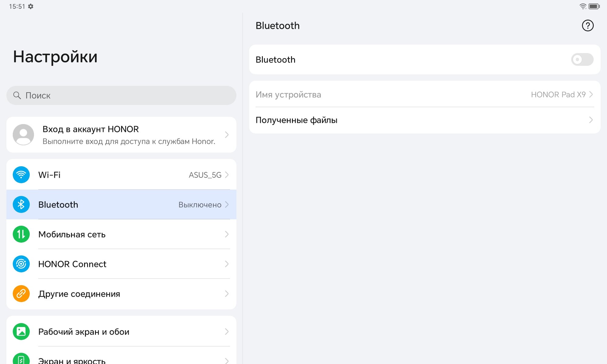Open chevron on Рабочий экран и обои row

(x=227, y=332)
